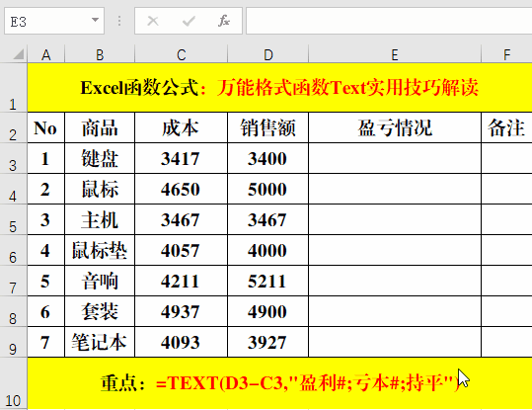Screen dimensions: 532x410
Task: Select row 5 header
Action: [13, 219]
